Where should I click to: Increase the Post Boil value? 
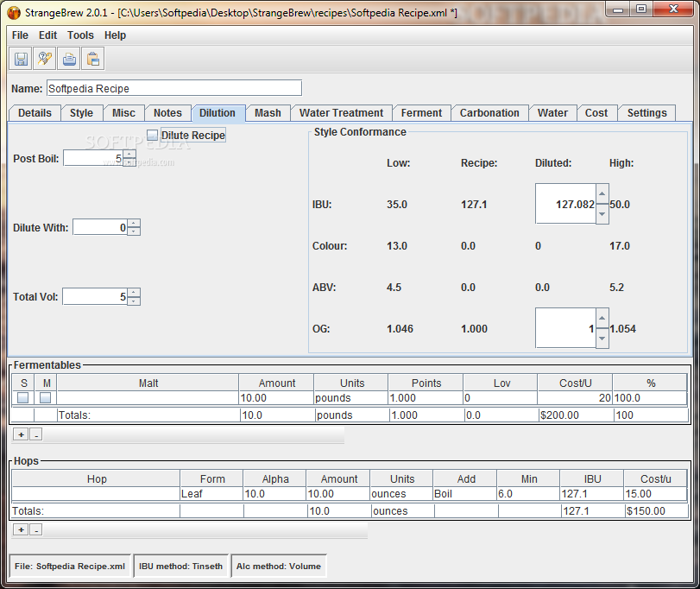pyautogui.click(x=129, y=154)
